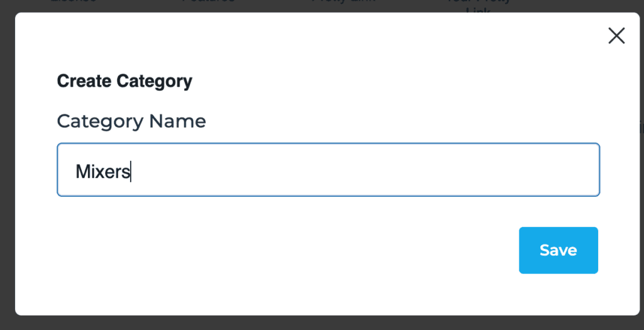This screenshot has height=330, width=644.
Task: Click the cut-off Pretty Link column header
Action: tap(343, 2)
